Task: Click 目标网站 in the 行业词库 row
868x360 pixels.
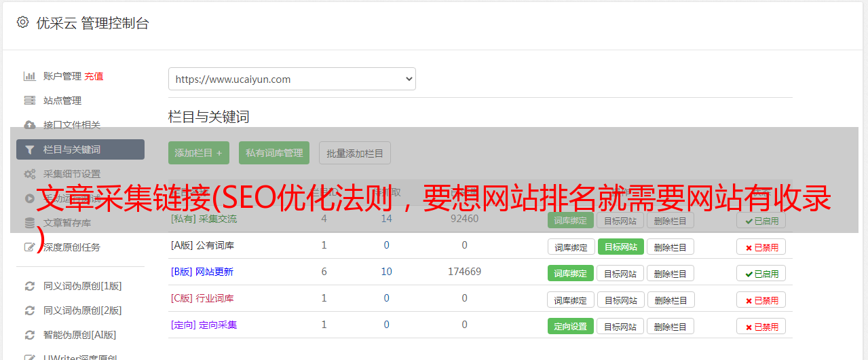Action: pyautogui.click(x=620, y=300)
